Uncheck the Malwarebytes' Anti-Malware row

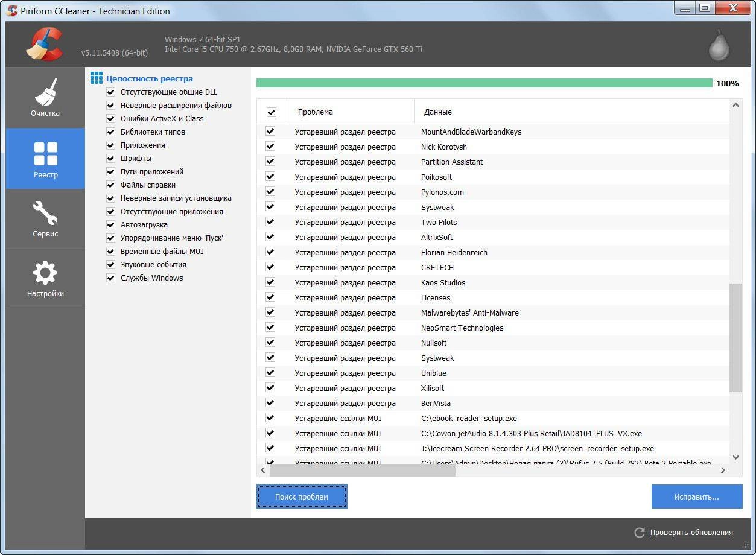pyautogui.click(x=270, y=312)
